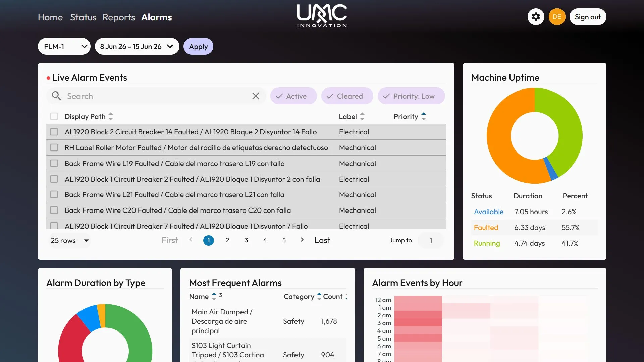Open the 25 rows per page dropdown

(70, 240)
